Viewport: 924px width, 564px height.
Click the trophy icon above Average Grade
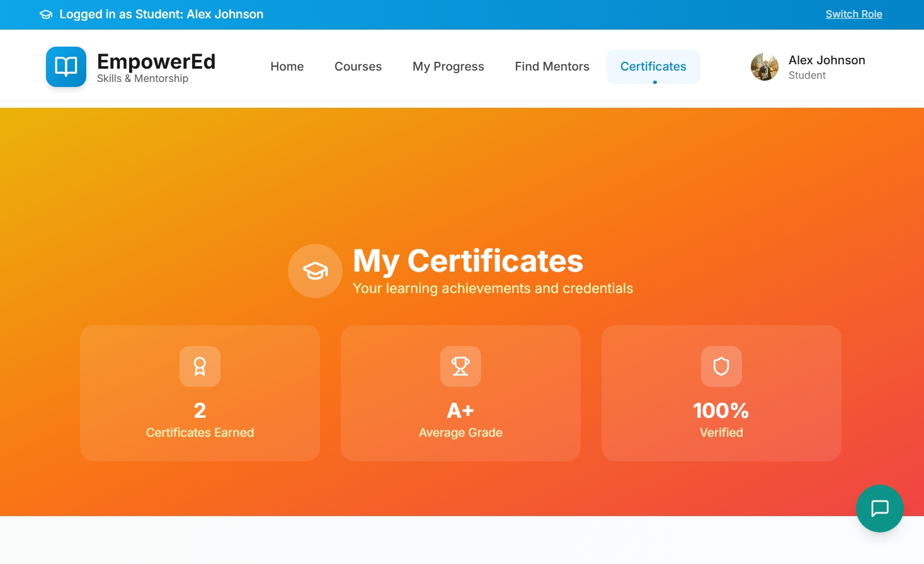(x=460, y=366)
